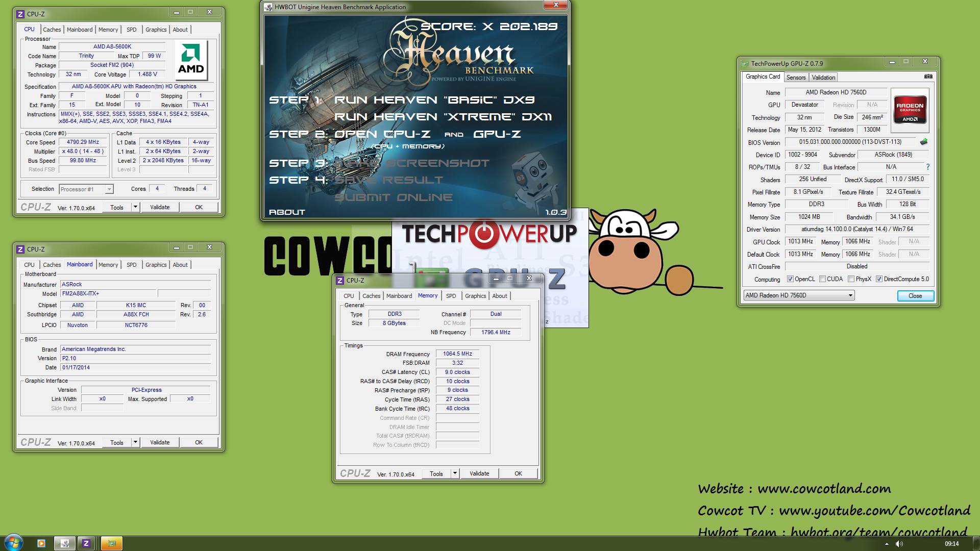The width and height of the screenshot is (980, 551).
Task: Click Tools in the CPU-Z Memory window
Action: (436, 473)
